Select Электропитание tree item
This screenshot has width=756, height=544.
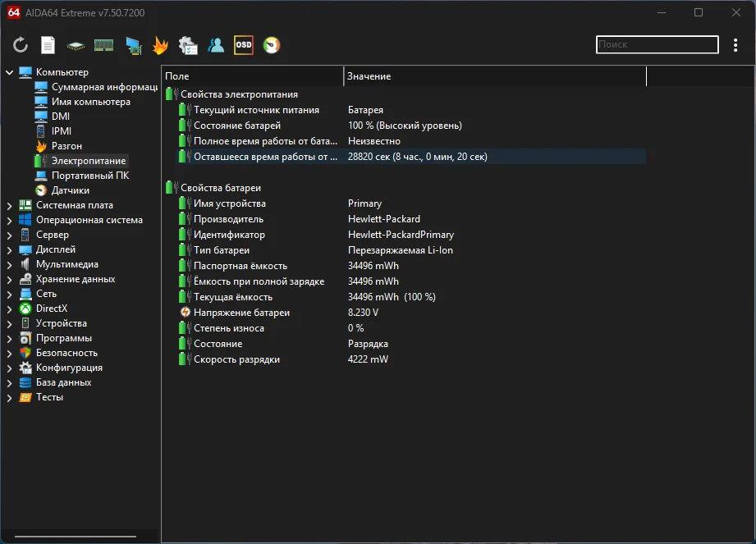click(x=88, y=161)
